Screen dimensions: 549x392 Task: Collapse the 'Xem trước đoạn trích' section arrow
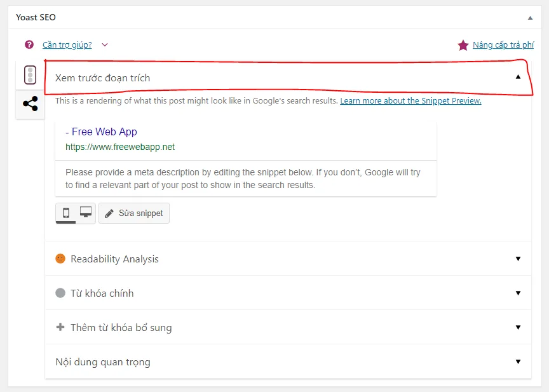[x=518, y=77]
